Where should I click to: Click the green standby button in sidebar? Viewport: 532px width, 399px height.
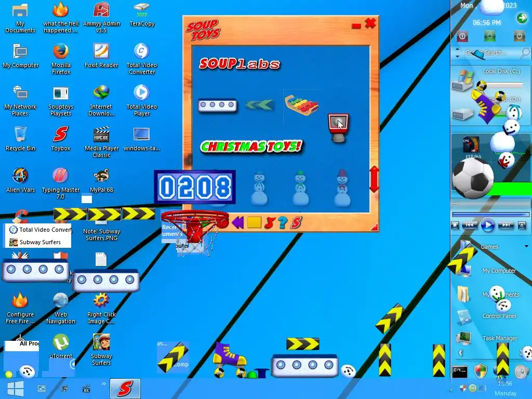click(x=489, y=36)
